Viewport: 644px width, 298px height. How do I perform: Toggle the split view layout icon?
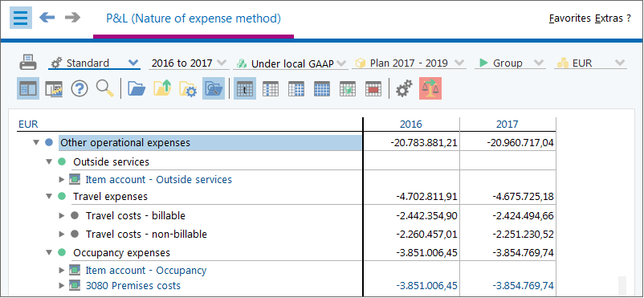(x=28, y=88)
